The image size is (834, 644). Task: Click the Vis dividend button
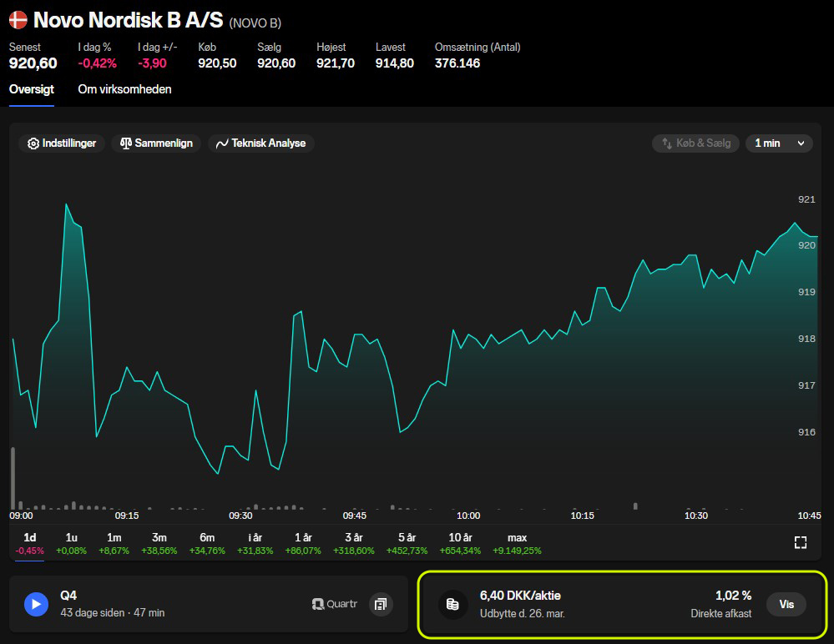(x=786, y=604)
